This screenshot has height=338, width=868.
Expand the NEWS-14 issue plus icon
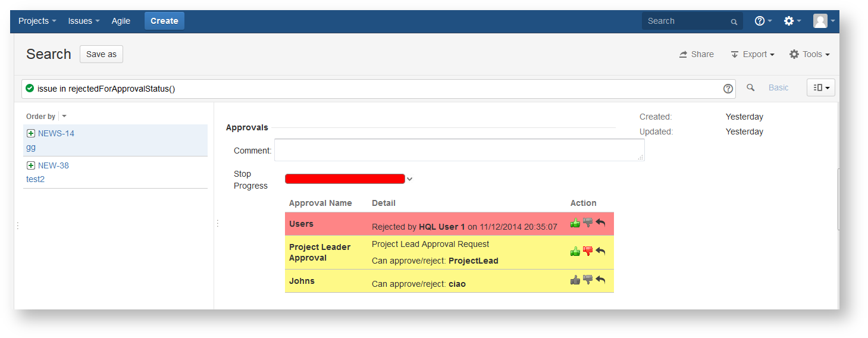(x=31, y=133)
